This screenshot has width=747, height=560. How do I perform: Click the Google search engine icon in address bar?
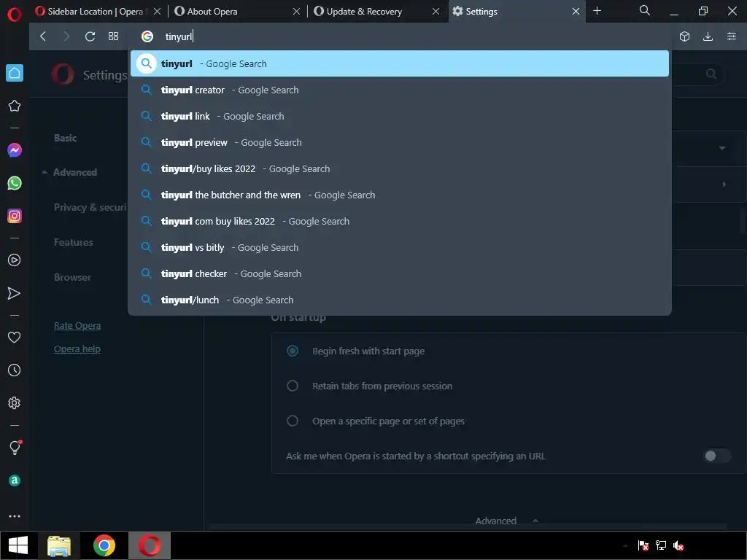point(147,36)
